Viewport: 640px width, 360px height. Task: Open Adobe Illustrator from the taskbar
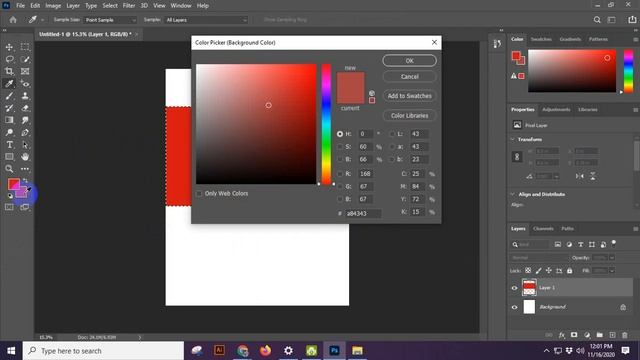coord(219,351)
